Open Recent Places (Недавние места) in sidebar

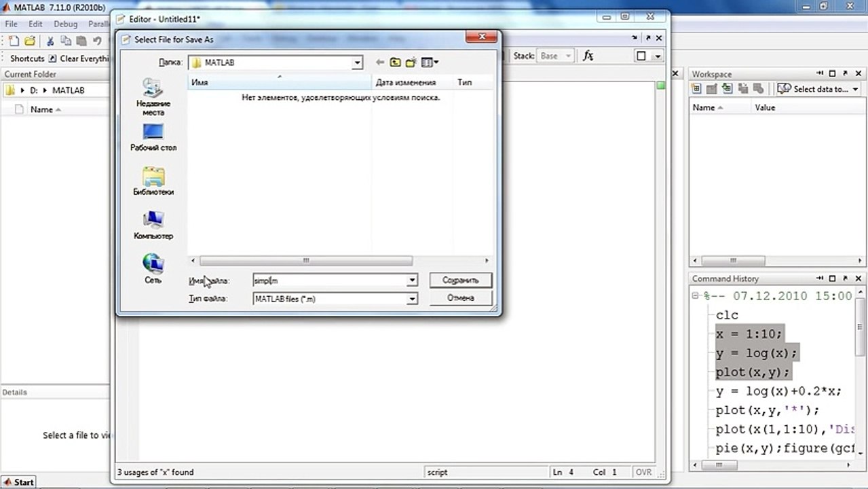(x=153, y=96)
